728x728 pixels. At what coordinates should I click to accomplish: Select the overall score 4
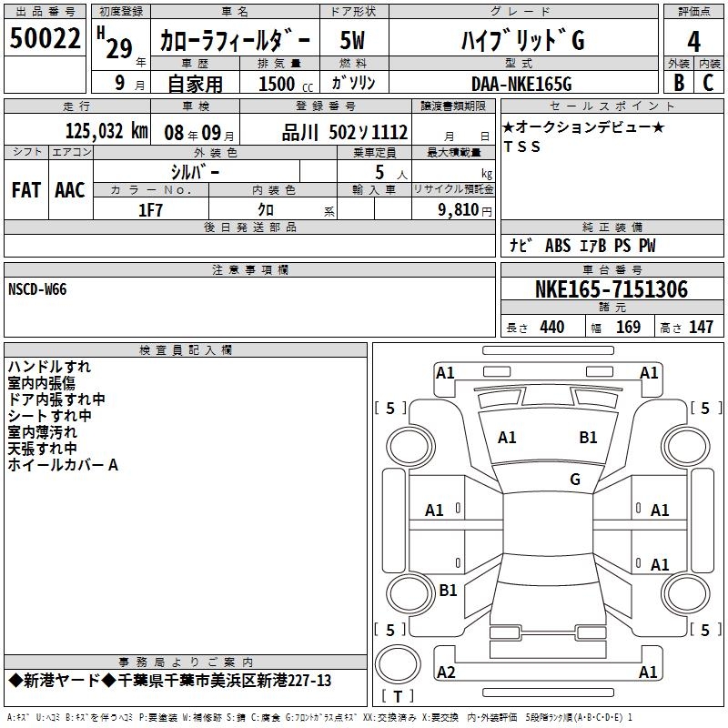tap(693, 41)
